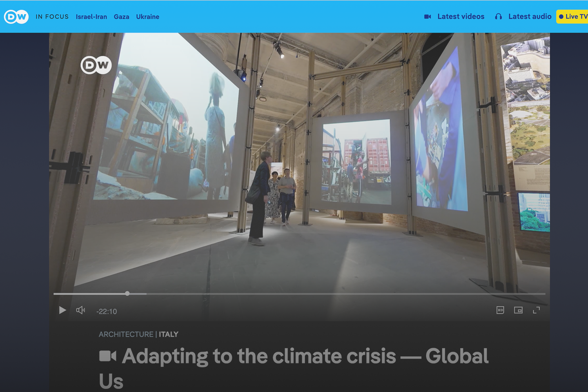This screenshot has width=588, height=392.
Task: Launch the yellow Live TV button
Action: tap(573, 16)
